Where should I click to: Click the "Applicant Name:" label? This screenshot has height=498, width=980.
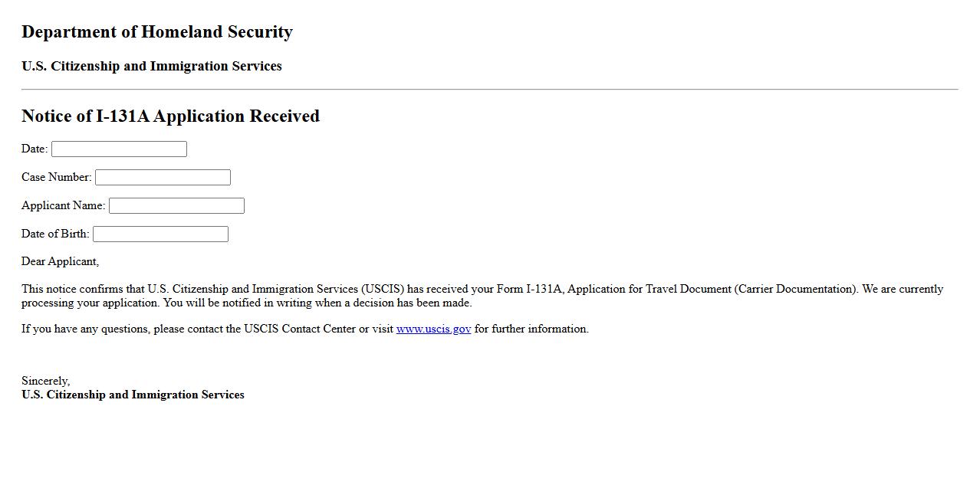pyautogui.click(x=63, y=206)
